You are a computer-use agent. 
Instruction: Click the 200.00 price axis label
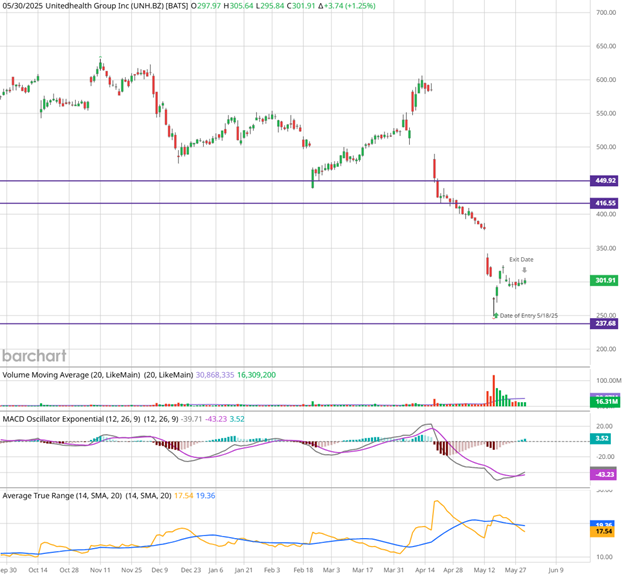[x=606, y=349]
